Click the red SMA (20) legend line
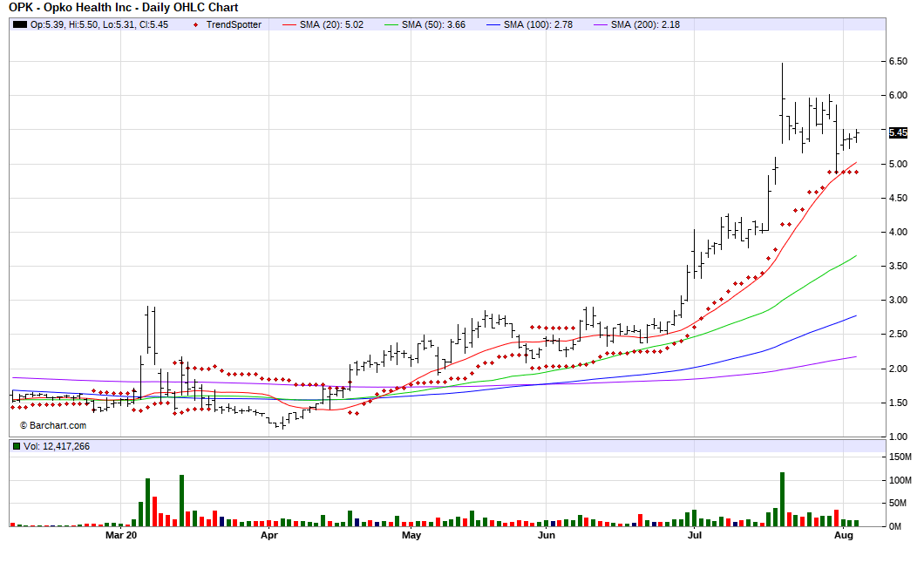924x562 pixels. tap(289, 24)
